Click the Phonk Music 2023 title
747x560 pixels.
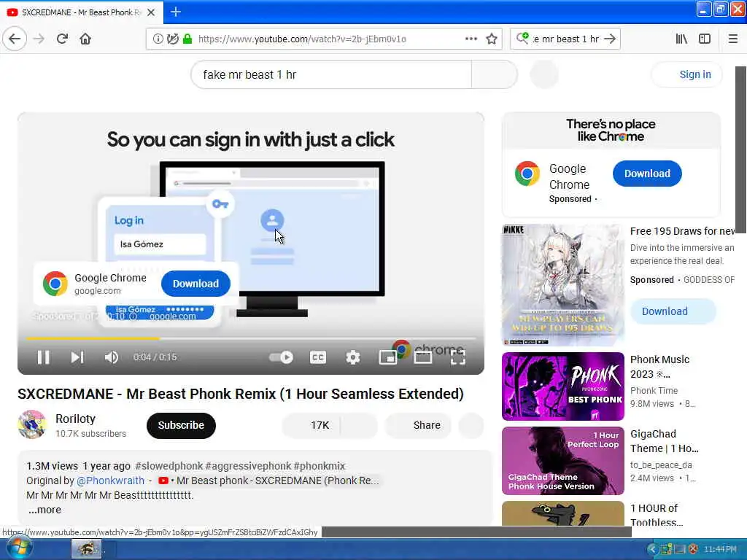tap(659, 367)
